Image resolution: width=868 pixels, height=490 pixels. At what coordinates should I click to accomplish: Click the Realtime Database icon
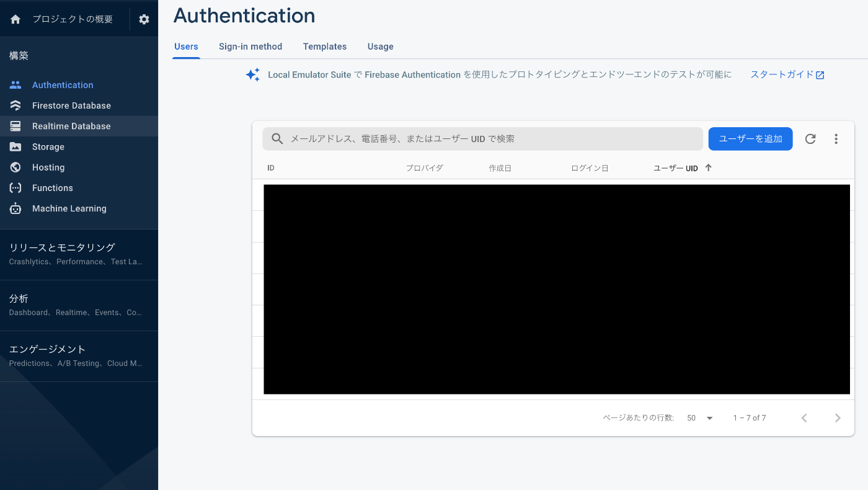[15, 126]
